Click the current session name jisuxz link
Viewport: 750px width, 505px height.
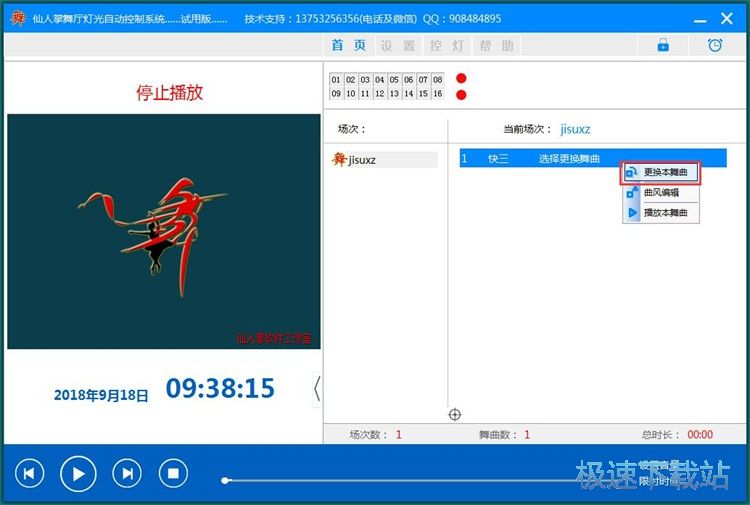575,129
